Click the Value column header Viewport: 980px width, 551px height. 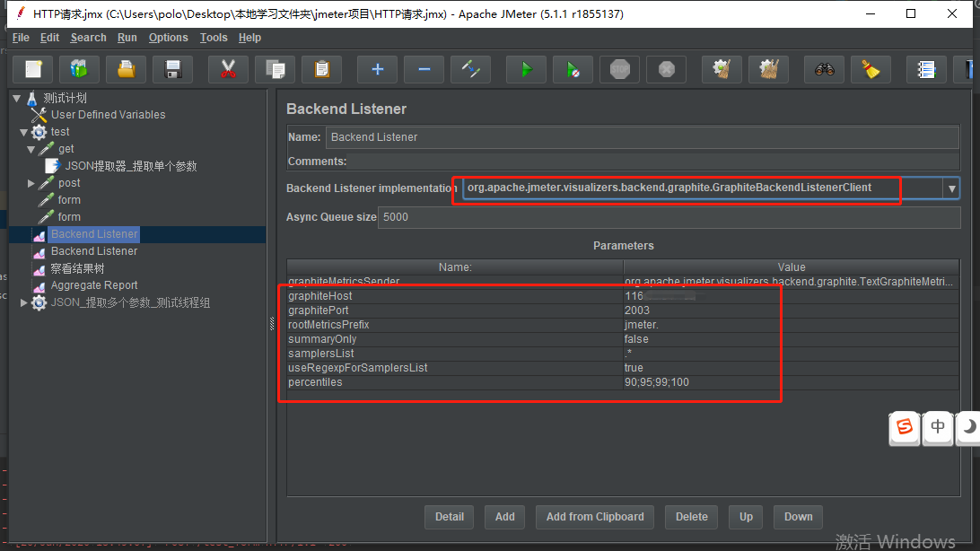[792, 267]
